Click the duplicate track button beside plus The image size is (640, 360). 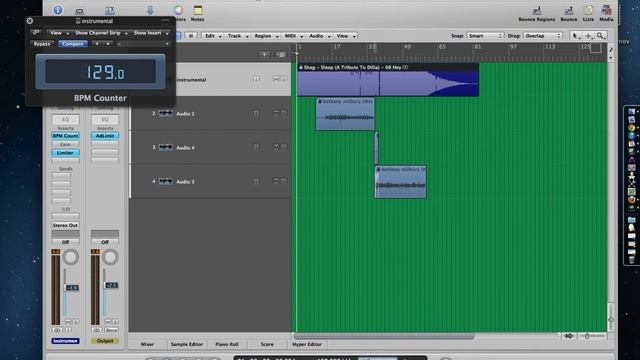coord(281,54)
